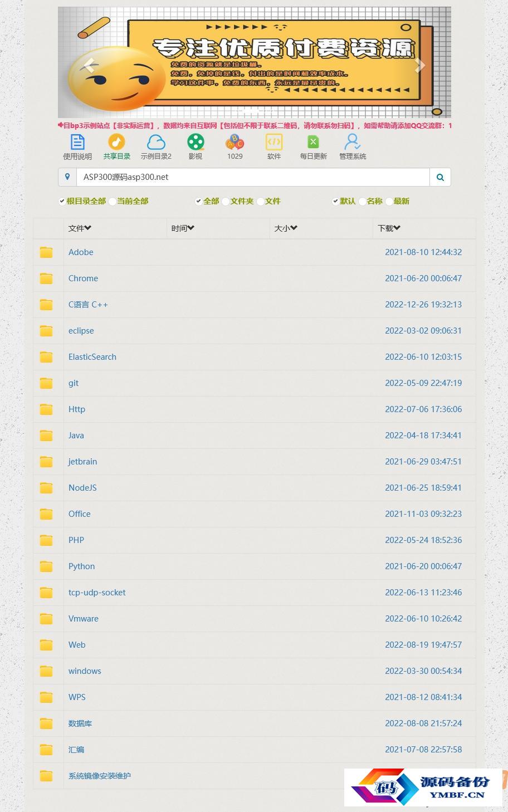Open the Python folder link
Viewport: 508px width, 812px height.
pyautogui.click(x=81, y=566)
